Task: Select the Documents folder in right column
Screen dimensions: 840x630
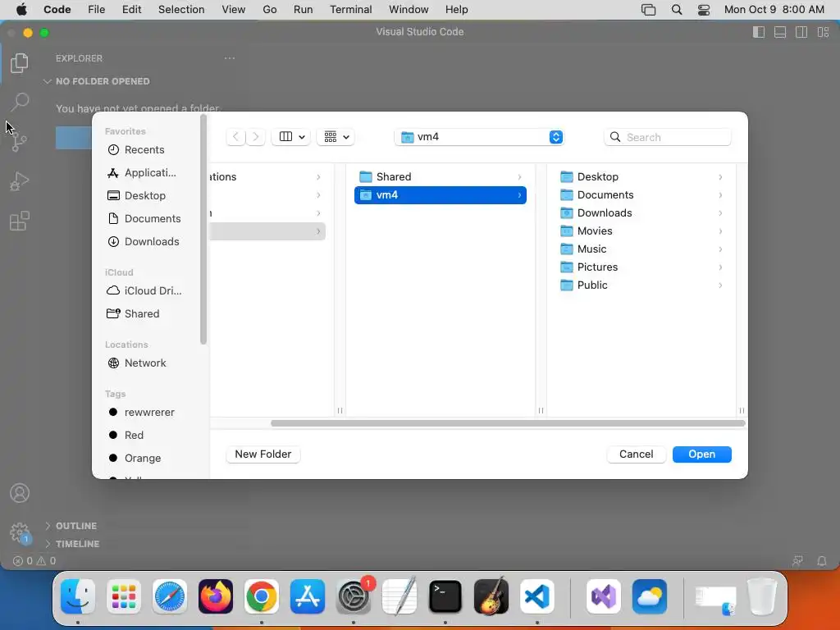Action: (x=641, y=195)
